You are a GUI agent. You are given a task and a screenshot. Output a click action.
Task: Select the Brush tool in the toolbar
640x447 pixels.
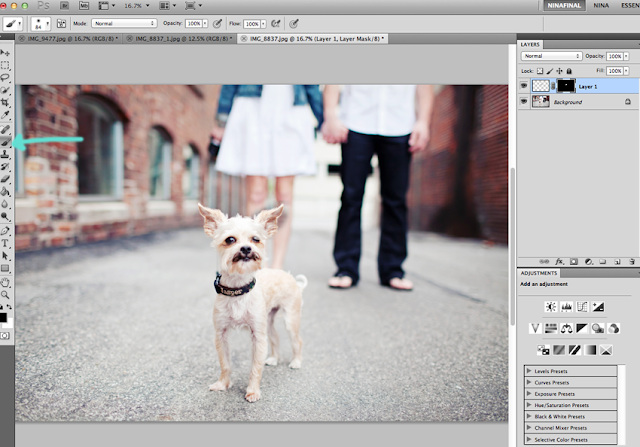tap(6, 141)
